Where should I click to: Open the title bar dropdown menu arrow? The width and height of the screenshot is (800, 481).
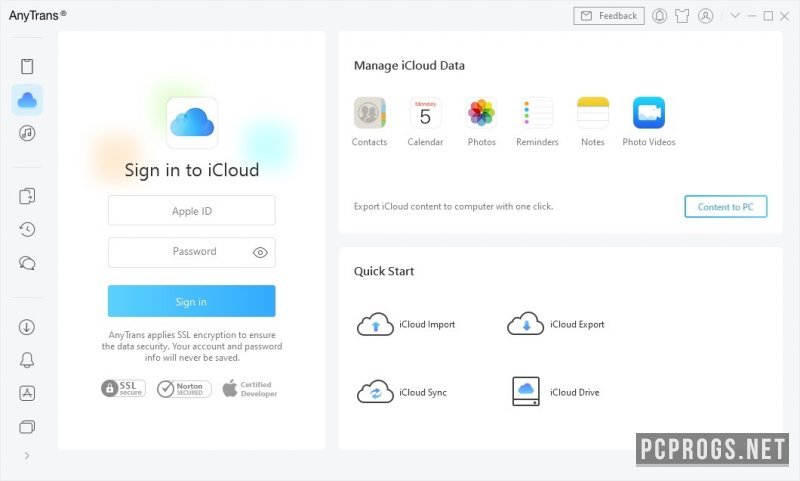(735, 16)
